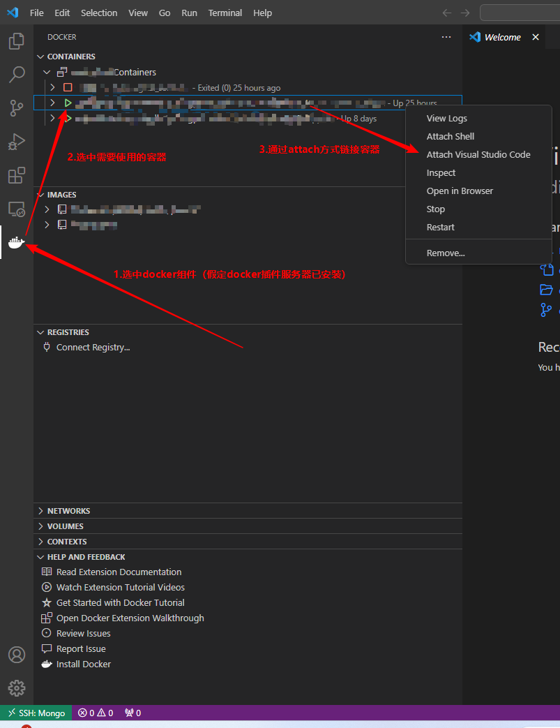Switch to the Welcome tab
The height and width of the screenshot is (728, 560).
(x=503, y=37)
